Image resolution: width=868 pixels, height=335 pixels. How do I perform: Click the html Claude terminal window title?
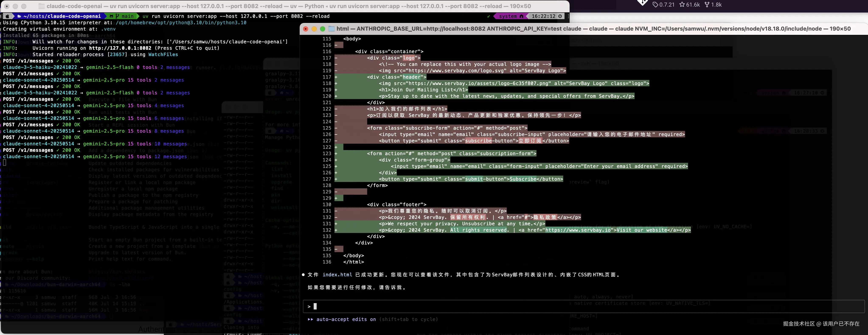(x=593, y=29)
